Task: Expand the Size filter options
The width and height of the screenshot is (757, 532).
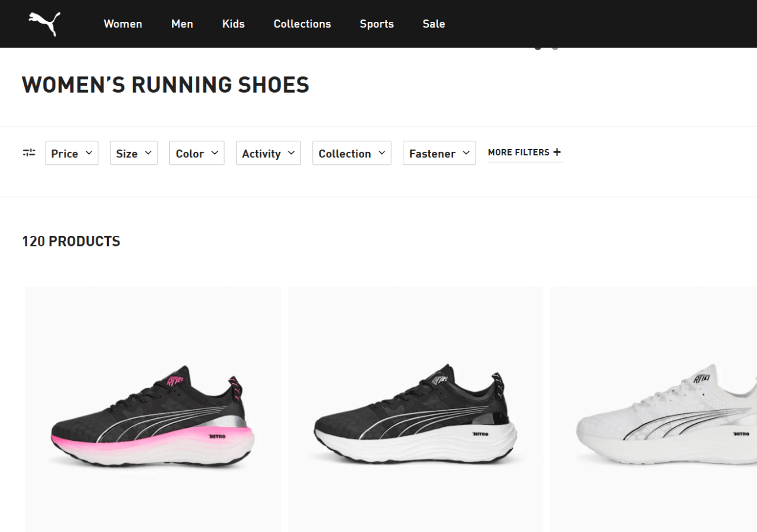Action: tap(133, 153)
